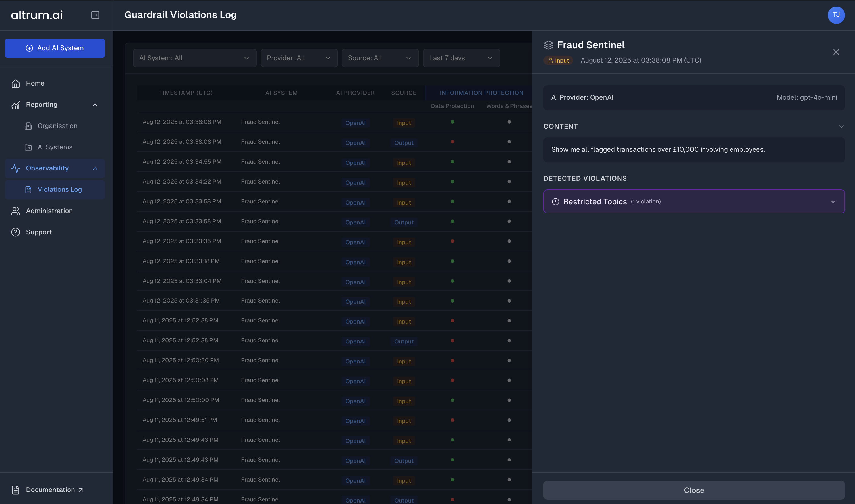Screen dimensions: 855x504
Task: Click the Reporting chart icon
Action: 16,105
